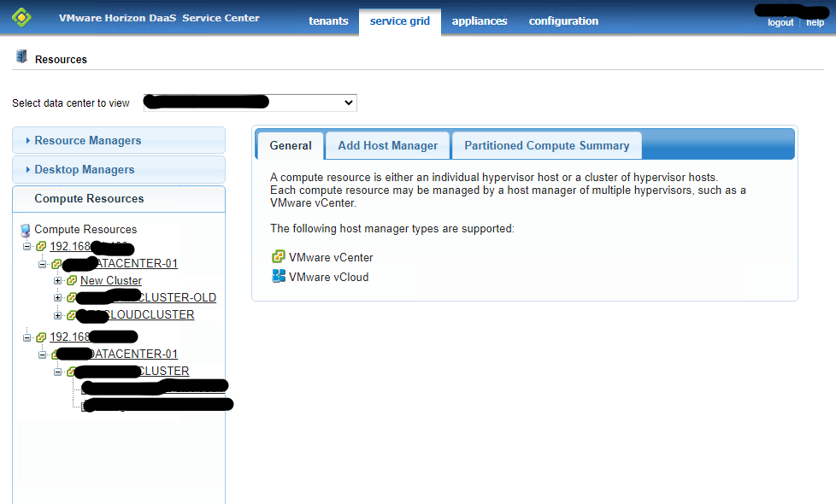Expand the New Cluster node
836x504 pixels.
click(57, 280)
